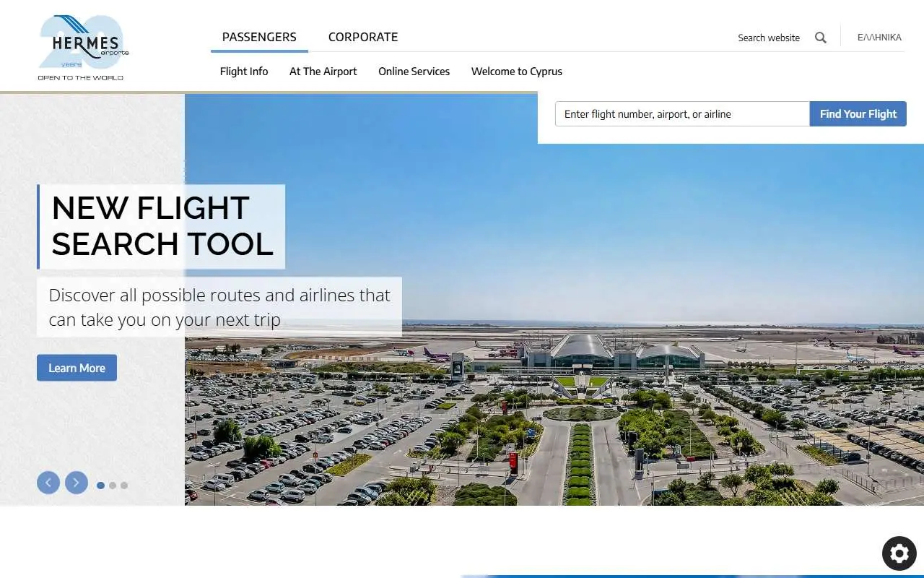Screen dimensions: 924x578
Task: Focus the flight number search field
Action: [x=682, y=114]
